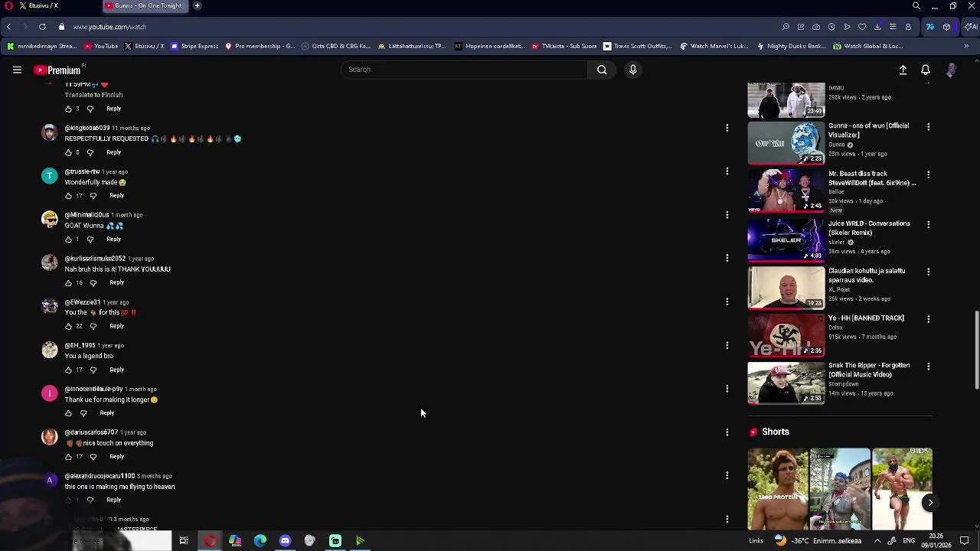Click the Opera snapshot camera icon
Viewport: 980px width, 551px height.
[x=816, y=27]
